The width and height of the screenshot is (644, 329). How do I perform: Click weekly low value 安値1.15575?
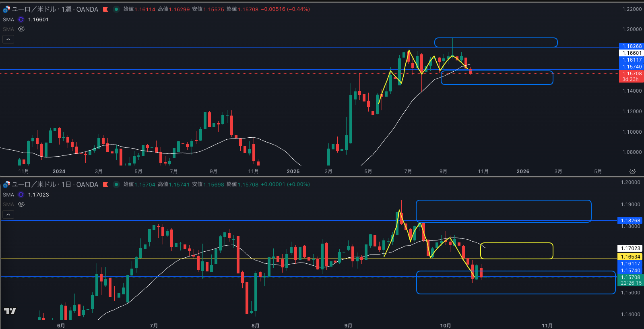(208, 9)
